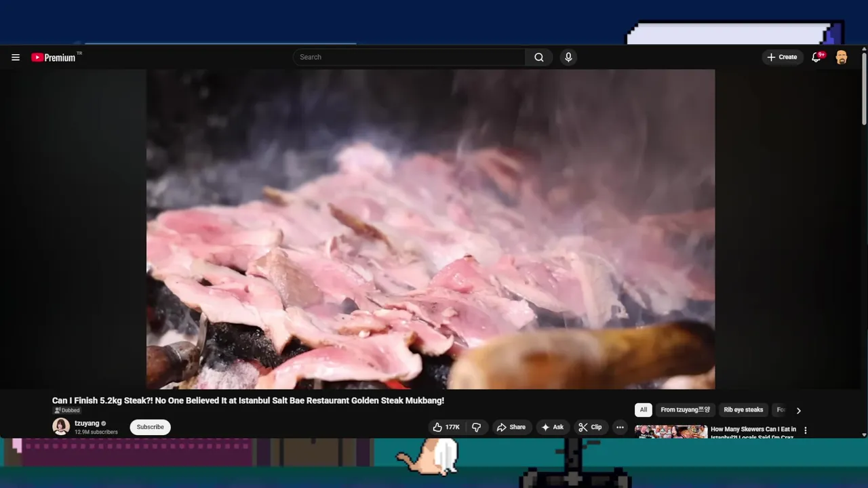Select the All filter chip
This screenshot has width=868, height=488.
tap(644, 410)
